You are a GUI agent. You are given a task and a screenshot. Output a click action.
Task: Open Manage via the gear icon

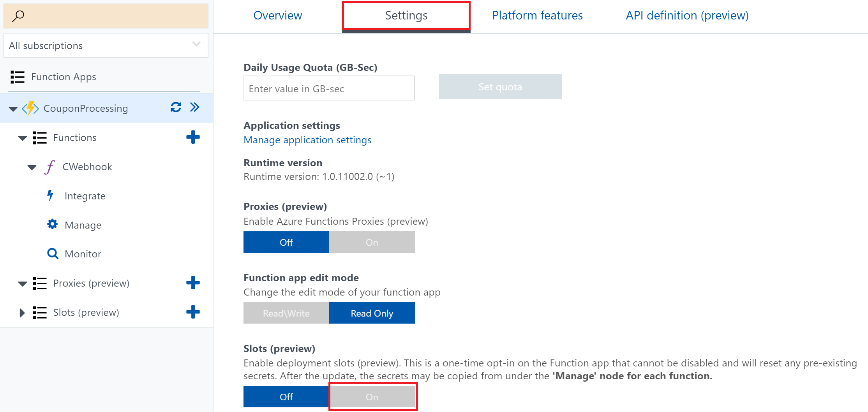coord(52,224)
